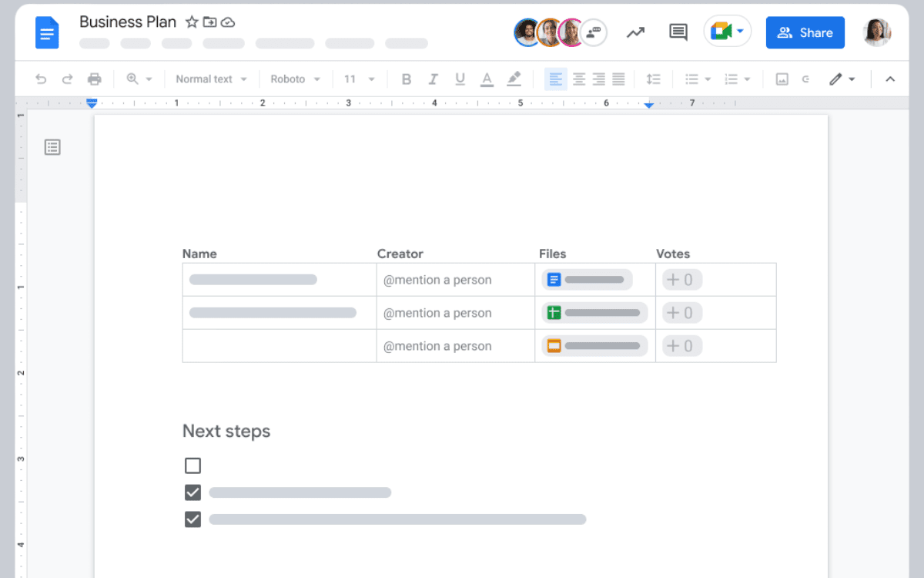Click the Votes column header

(673, 254)
